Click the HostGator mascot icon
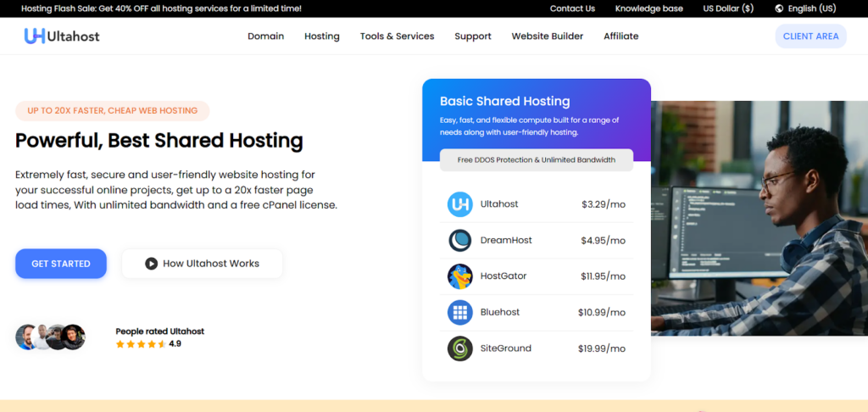 pos(459,276)
